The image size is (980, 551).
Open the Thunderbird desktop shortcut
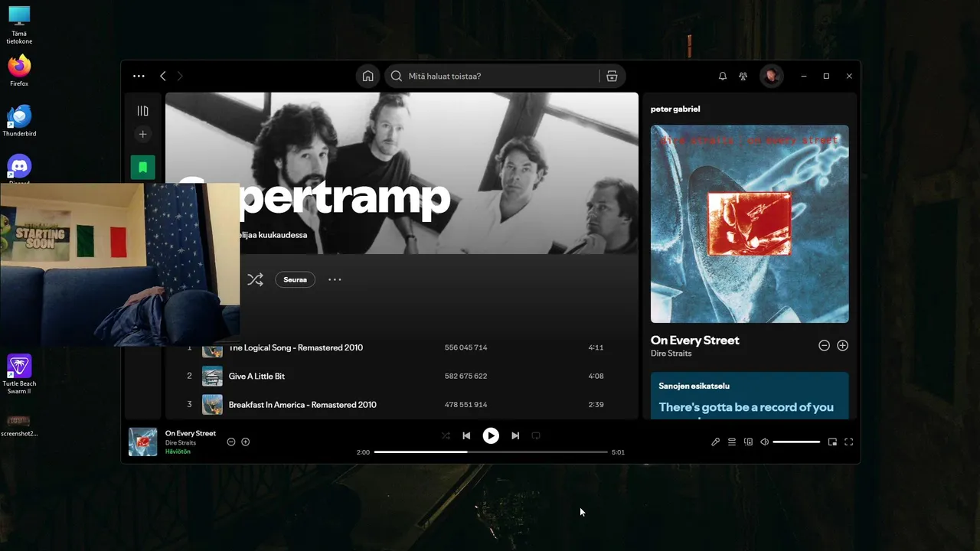point(19,120)
